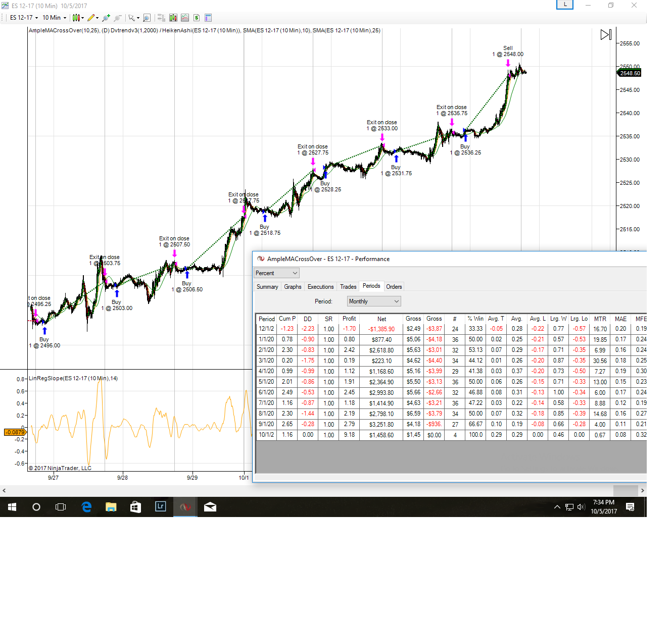Viewport: 672px width, 617px height.
Task: Open the 10 Min interval dropdown
Action: click(54, 18)
